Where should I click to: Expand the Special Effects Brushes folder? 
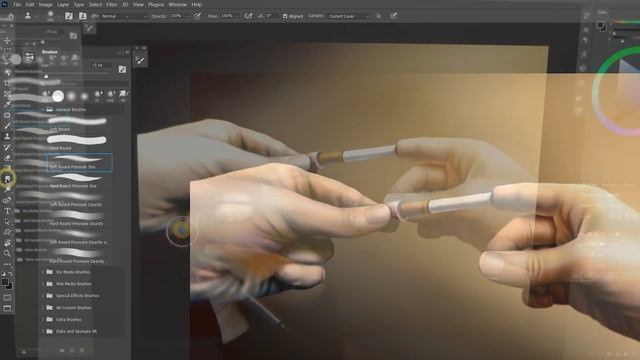43,296
